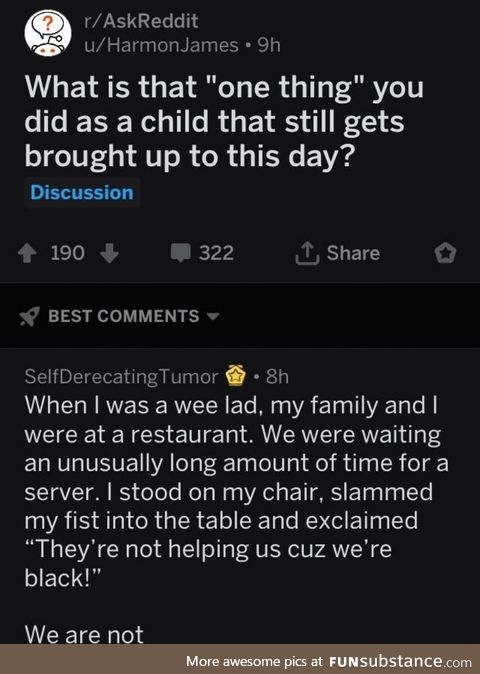This screenshot has width=480, height=674.
Task: Open user u/HarmonJames profile
Action: [161, 45]
